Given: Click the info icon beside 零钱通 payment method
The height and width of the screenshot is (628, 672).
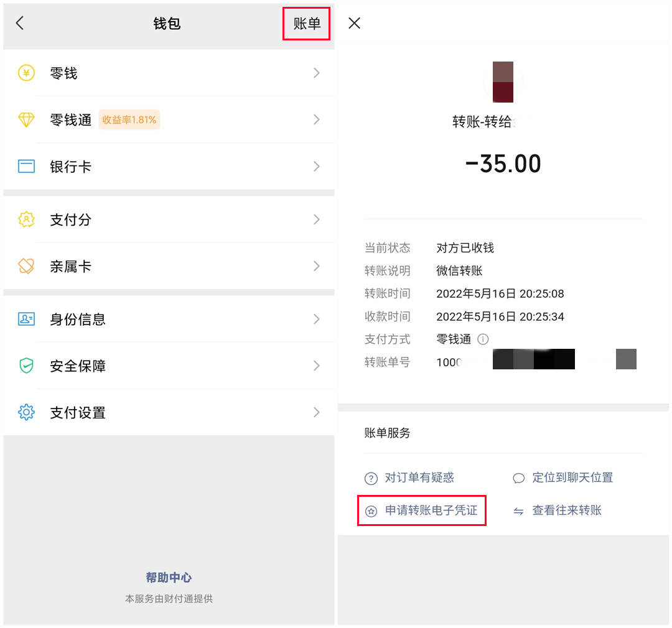Looking at the screenshot, I should click(483, 339).
